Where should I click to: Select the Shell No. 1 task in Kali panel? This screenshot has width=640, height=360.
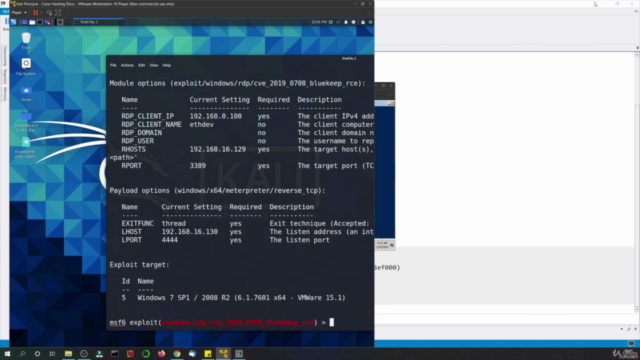[x=98, y=22]
